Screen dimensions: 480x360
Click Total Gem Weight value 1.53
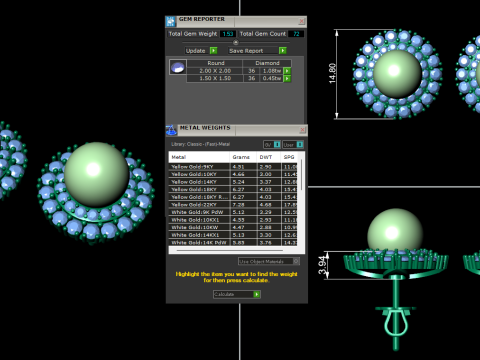click(228, 34)
